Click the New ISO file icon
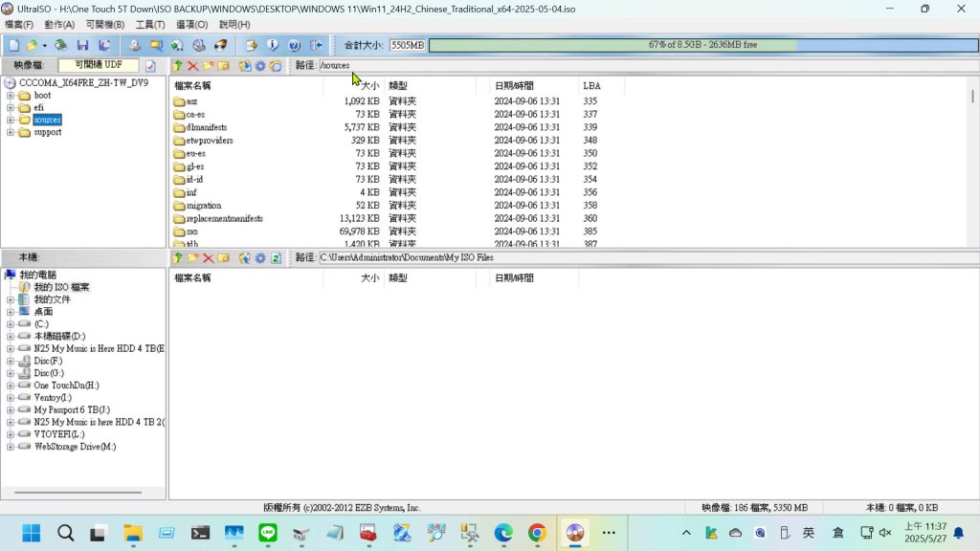The image size is (980, 551). point(13,45)
